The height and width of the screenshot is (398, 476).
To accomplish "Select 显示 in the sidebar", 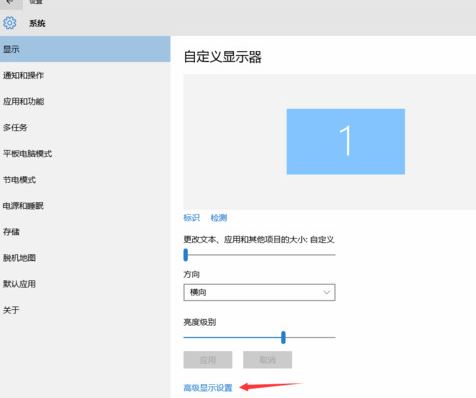I will point(85,49).
